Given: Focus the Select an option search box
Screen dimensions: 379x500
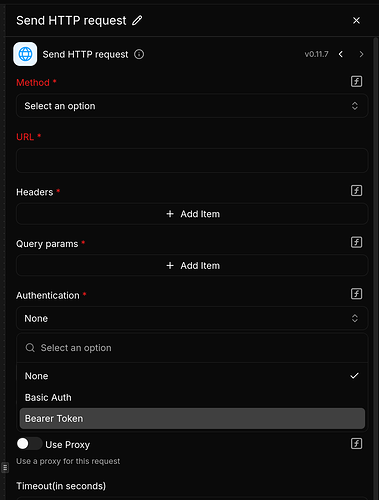Looking at the screenshot, I should 192,348.
